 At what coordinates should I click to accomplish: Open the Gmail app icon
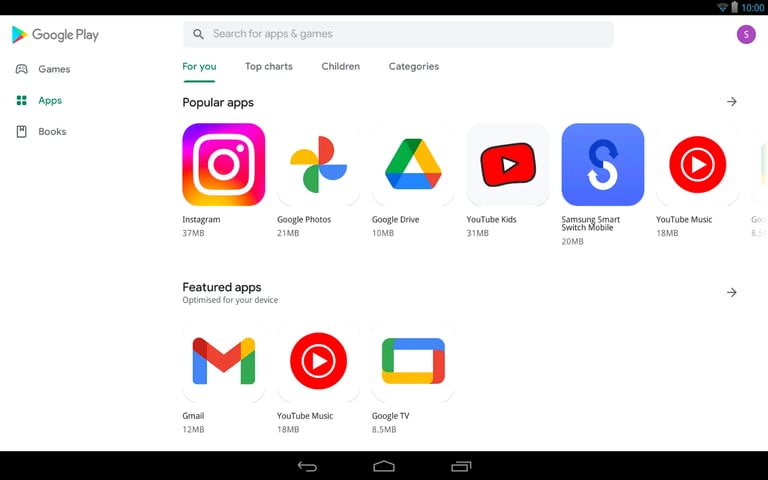(x=223, y=361)
